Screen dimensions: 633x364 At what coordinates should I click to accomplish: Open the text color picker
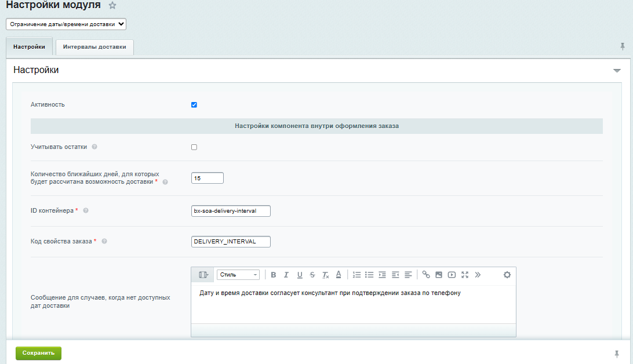[339, 275]
